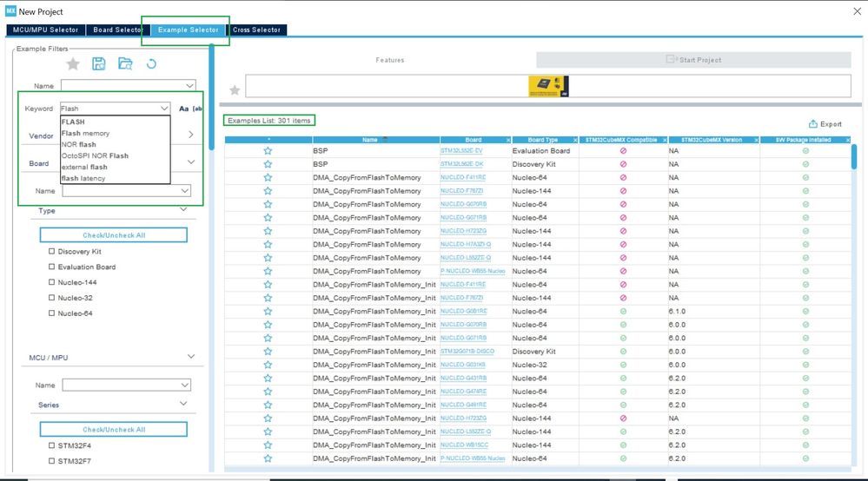Toggle match case Aa option for keyword
This screenshot has width=868, height=481.
click(x=184, y=109)
